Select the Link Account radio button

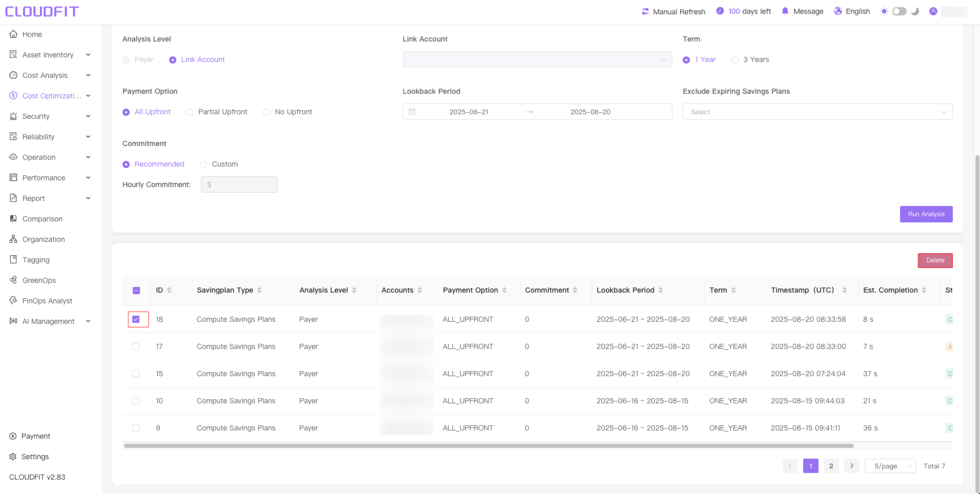(173, 60)
